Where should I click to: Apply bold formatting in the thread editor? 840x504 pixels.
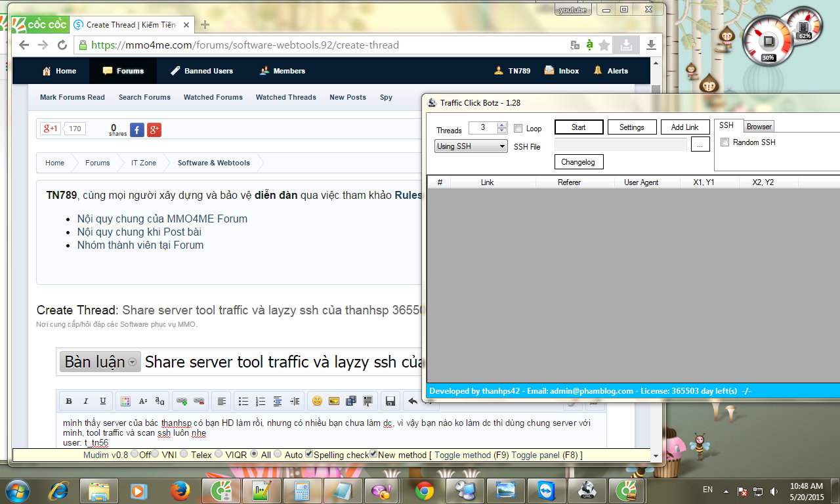tap(69, 401)
